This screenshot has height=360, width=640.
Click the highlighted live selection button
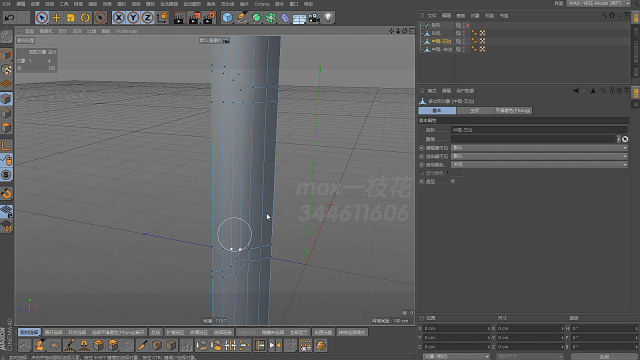pyautogui.click(x=29, y=332)
